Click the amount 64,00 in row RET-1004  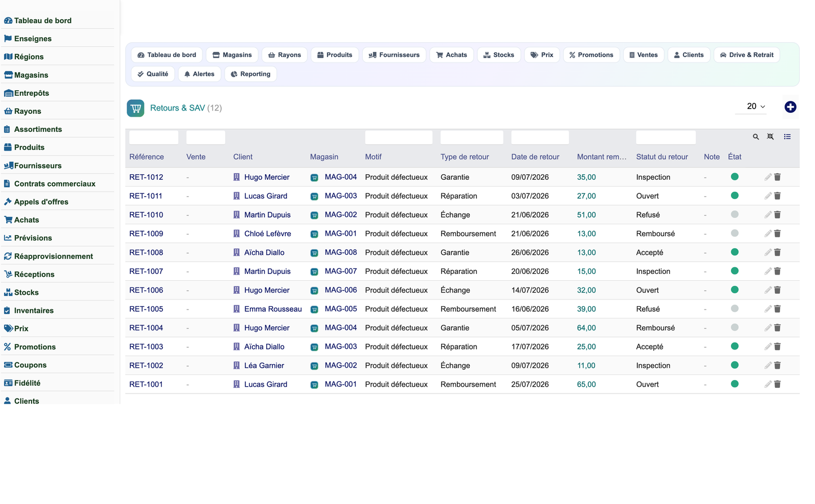coord(587,328)
